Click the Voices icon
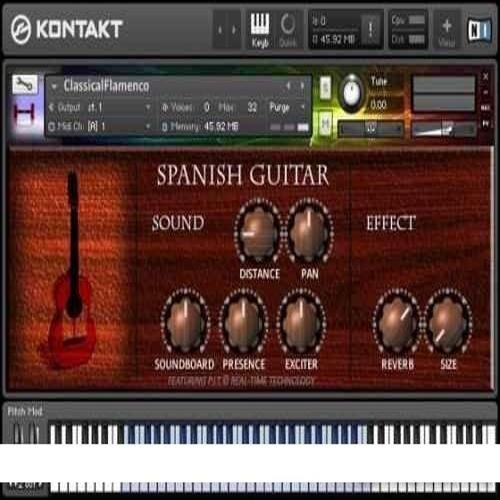 click(x=164, y=107)
